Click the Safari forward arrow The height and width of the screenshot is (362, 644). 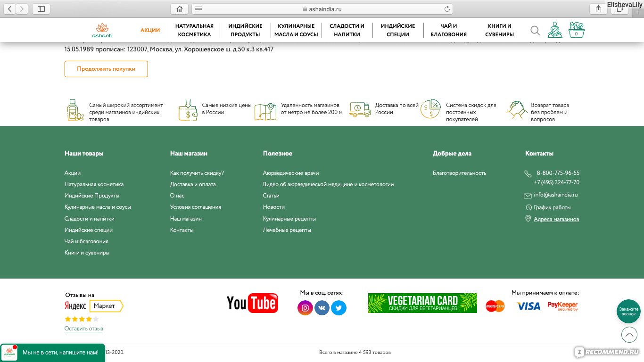[x=22, y=9]
